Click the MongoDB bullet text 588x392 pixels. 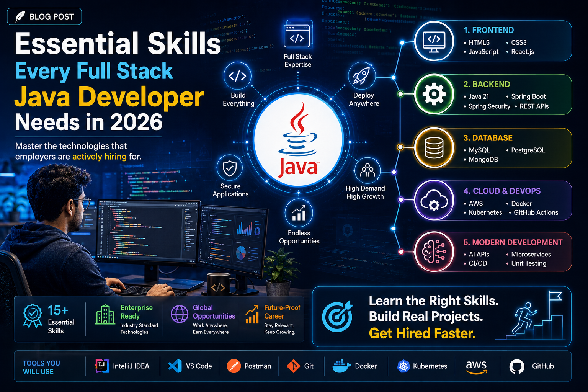coord(483,160)
